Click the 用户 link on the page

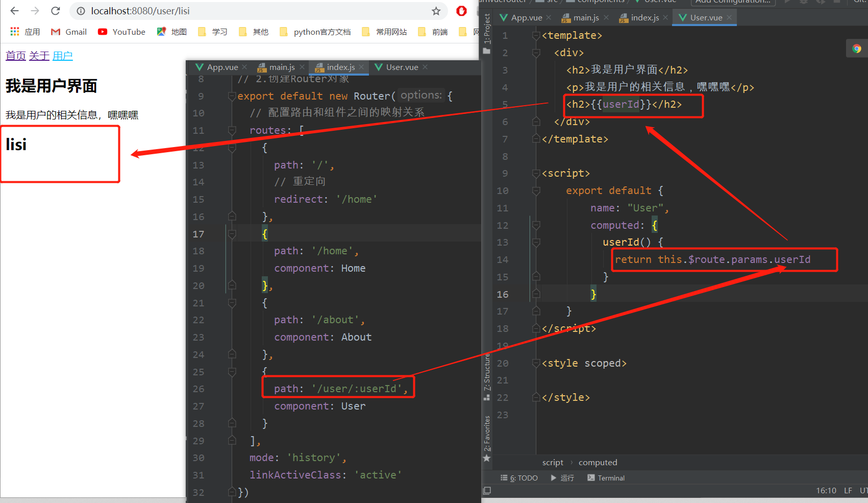(x=63, y=56)
